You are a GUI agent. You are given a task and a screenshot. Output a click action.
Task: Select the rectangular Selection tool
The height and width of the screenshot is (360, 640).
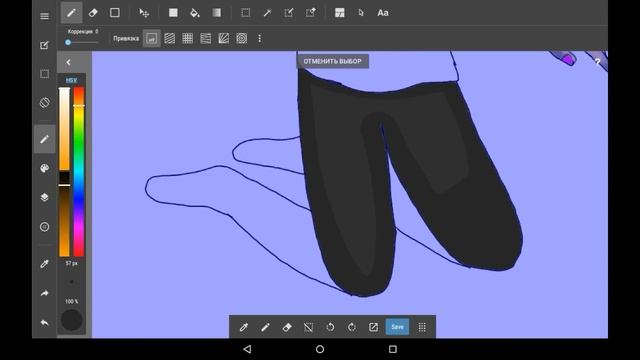[x=245, y=13]
